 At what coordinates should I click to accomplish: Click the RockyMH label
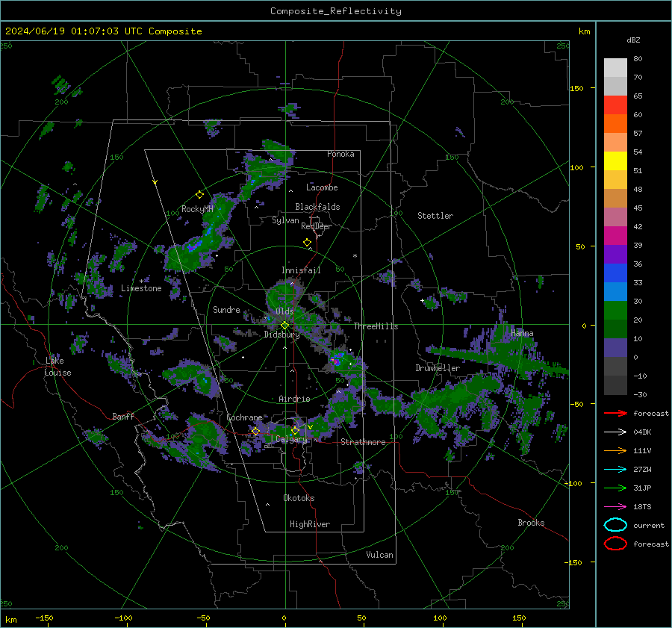(x=197, y=209)
